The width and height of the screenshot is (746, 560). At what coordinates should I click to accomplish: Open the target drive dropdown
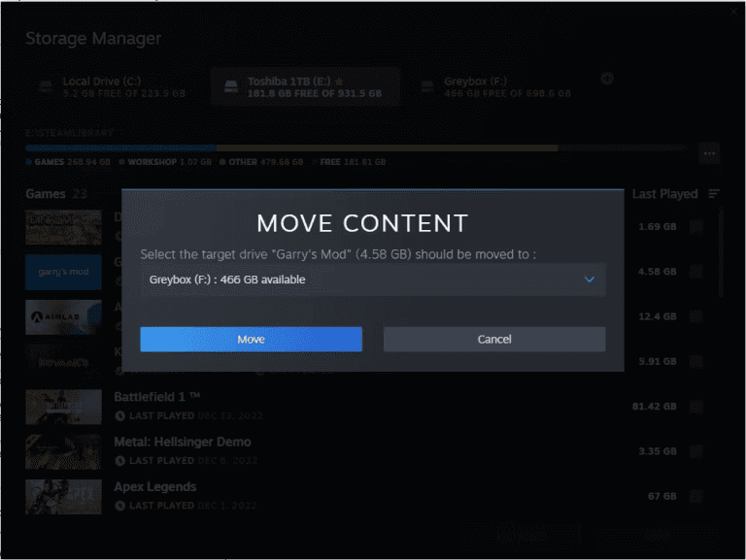(373, 280)
